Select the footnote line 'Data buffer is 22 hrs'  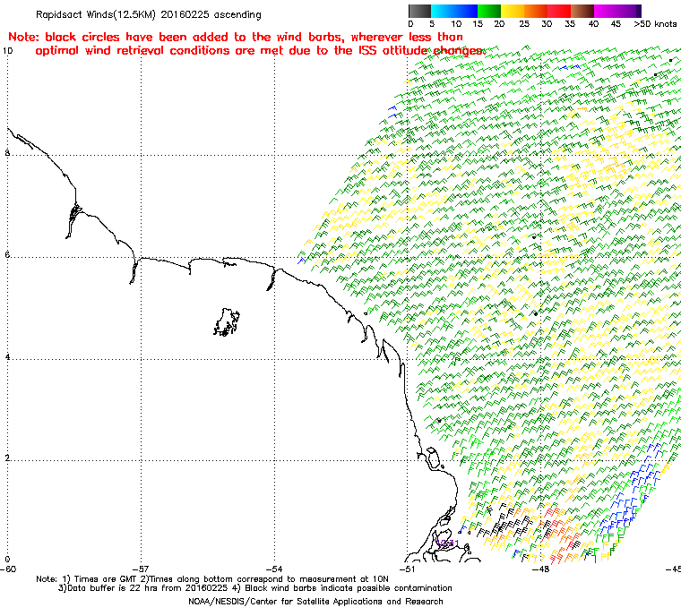click(x=255, y=588)
